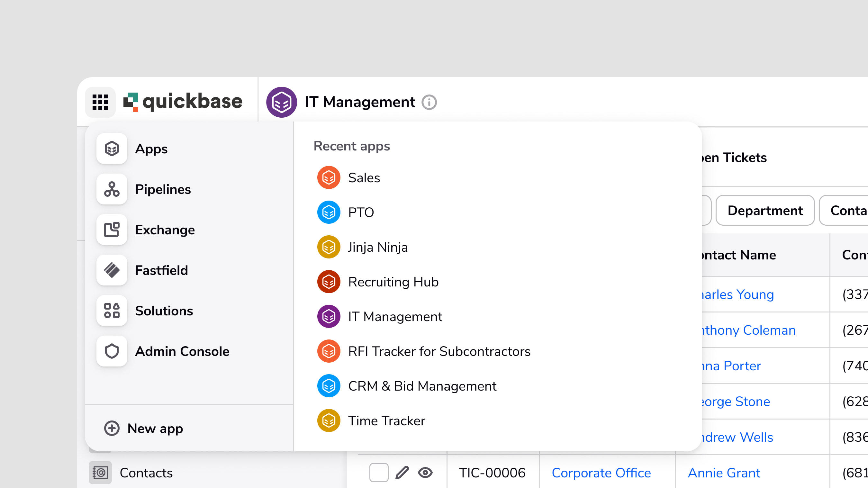This screenshot has height=488, width=868.
Task: Click the Solutions shapes icon
Action: coord(112,311)
